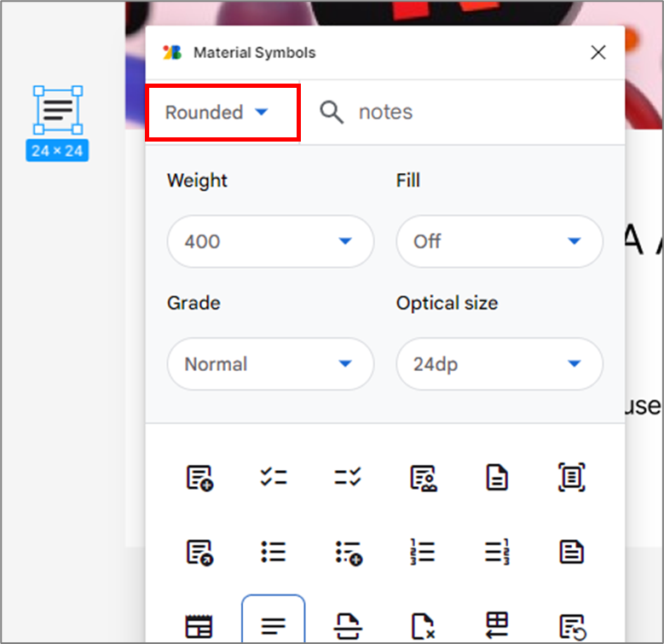The height and width of the screenshot is (644, 664).
Task: Select the notes icon frame on canvas
Action: [x=58, y=110]
